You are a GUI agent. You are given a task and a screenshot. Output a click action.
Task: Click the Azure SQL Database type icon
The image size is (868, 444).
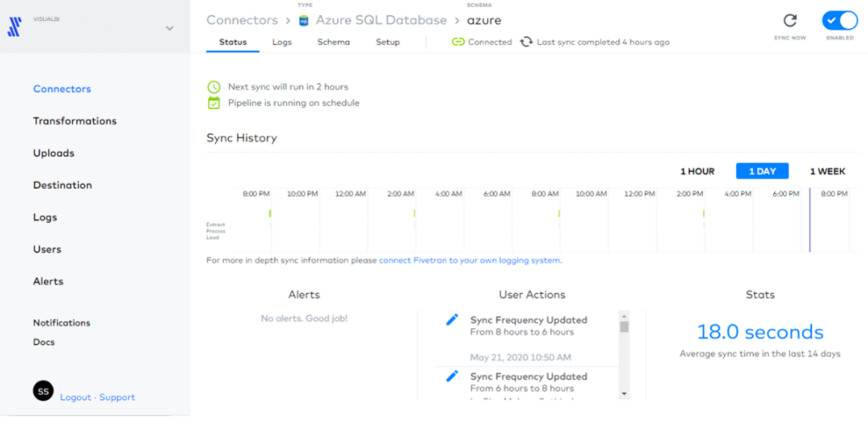[x=303, y=20]
